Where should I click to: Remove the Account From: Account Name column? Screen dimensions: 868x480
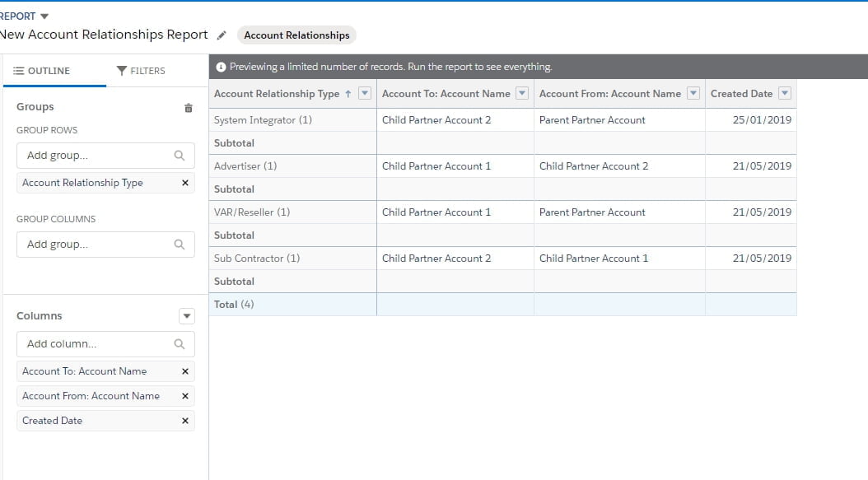pyautogui.click(x=184, y=396)
